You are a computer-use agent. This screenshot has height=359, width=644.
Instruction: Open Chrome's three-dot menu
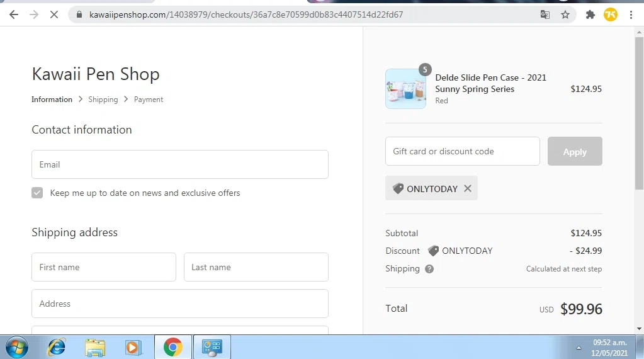pos(631,14)
